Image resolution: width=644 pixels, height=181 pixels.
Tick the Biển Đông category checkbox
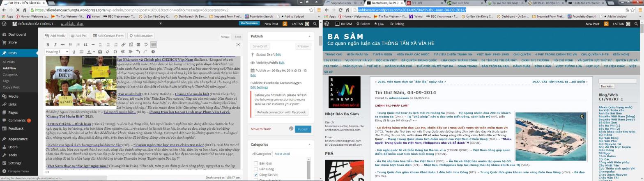click(x=256, y=169)
